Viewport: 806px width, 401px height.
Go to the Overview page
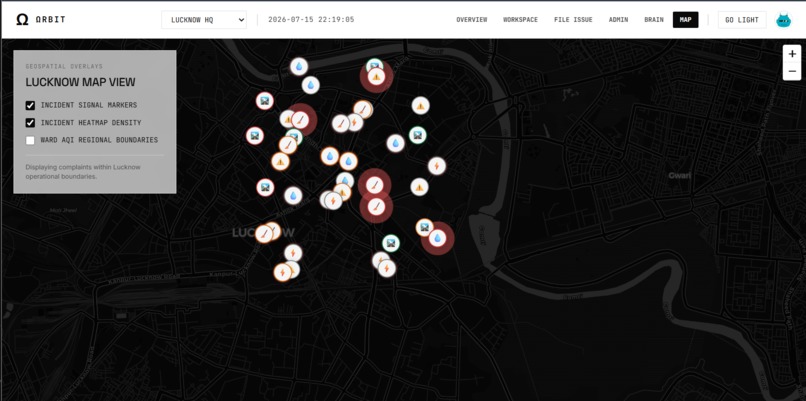tap(471, 20)
